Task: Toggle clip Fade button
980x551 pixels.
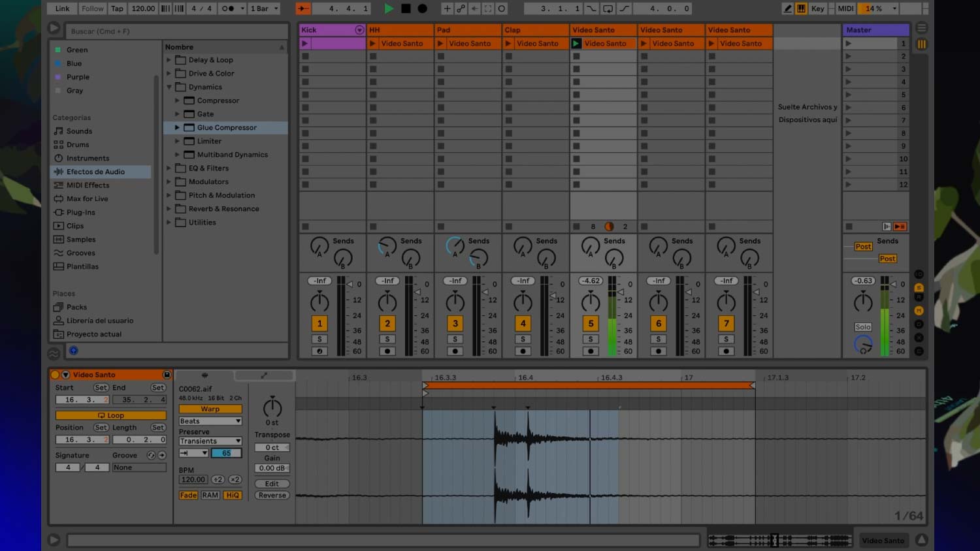Action: pos(188,496)
